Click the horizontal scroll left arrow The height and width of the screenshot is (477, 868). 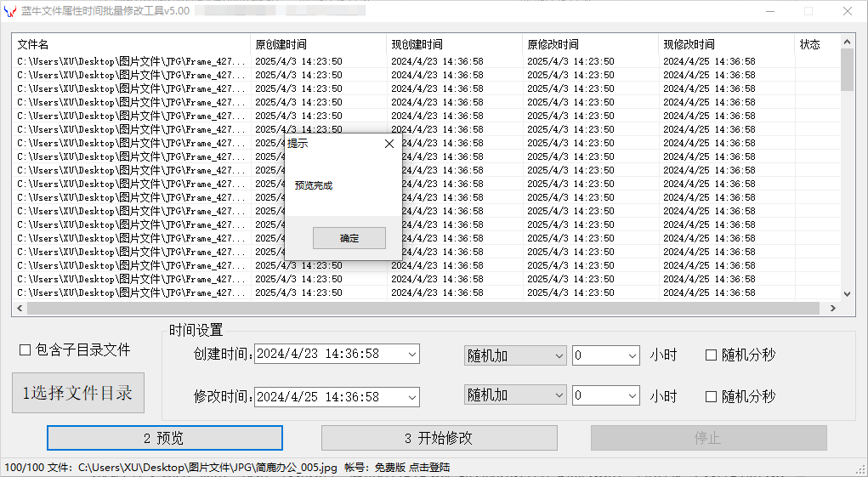[x=20, y=309]
